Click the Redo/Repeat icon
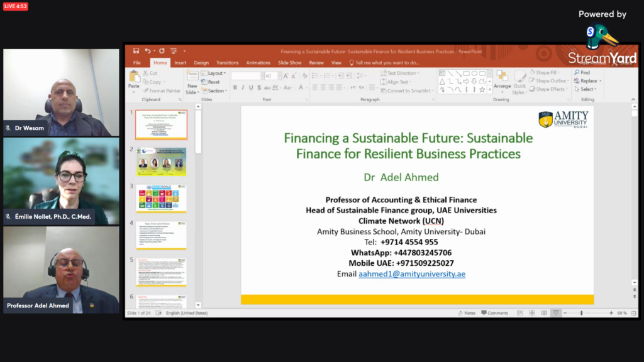 click(162, 51)
